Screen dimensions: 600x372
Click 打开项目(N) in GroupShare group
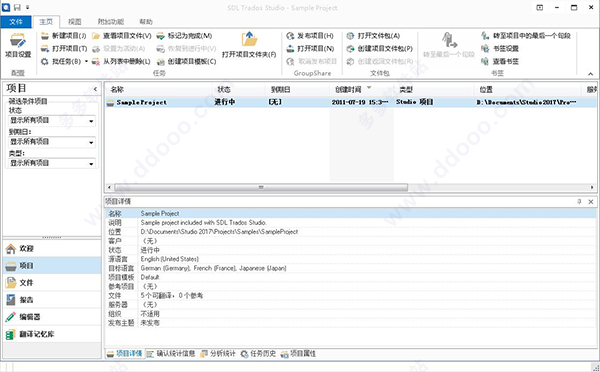(x=310, y=49)
